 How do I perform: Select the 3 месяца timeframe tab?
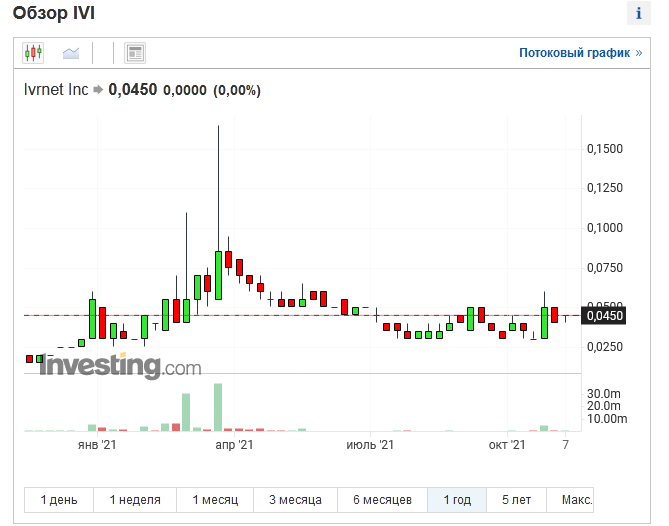click(295, 500)
